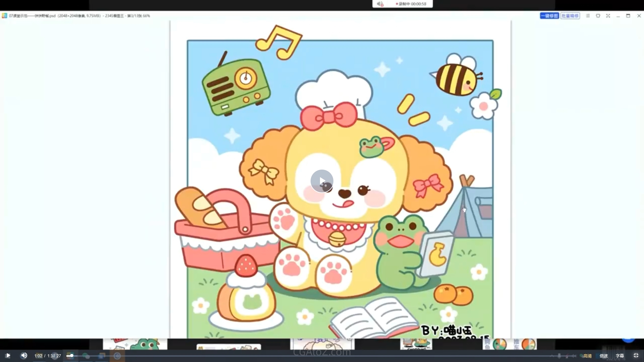Click the play button in the player bar
644x362 pixels.
coord(8,356)
